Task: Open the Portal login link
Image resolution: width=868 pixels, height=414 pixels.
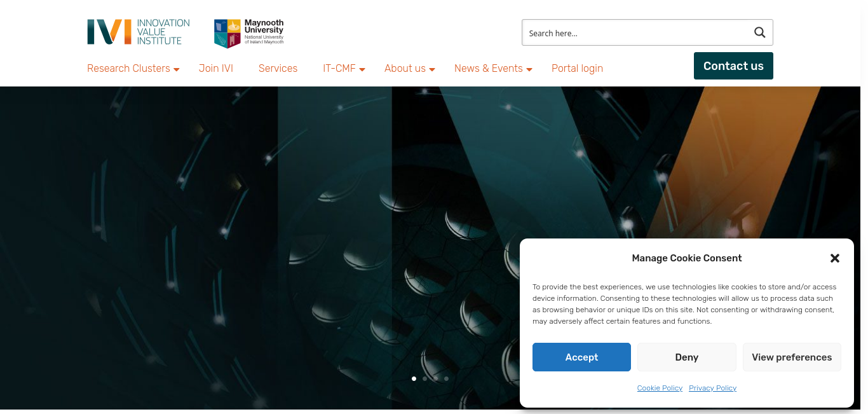Action: click(x=577, y=69)
